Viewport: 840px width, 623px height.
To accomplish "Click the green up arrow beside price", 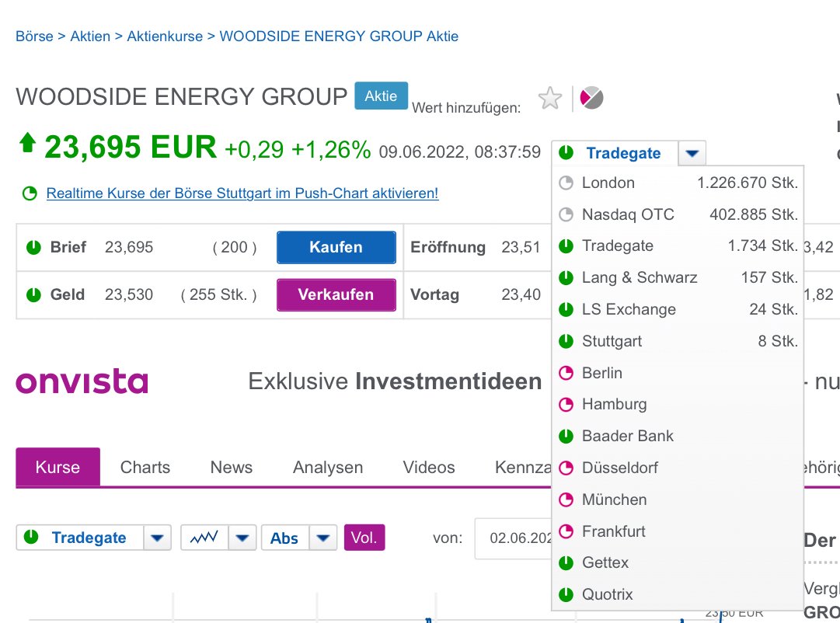I will click(x=27, y=143).
